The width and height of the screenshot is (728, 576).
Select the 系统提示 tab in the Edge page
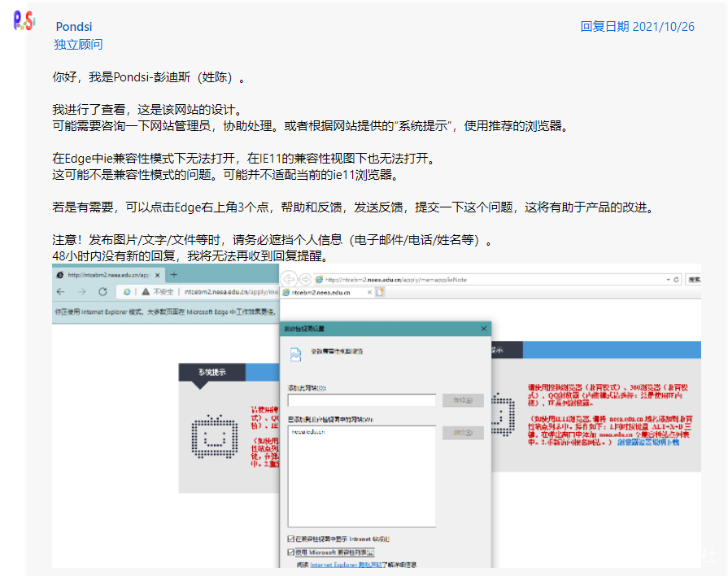pos(211,372)
